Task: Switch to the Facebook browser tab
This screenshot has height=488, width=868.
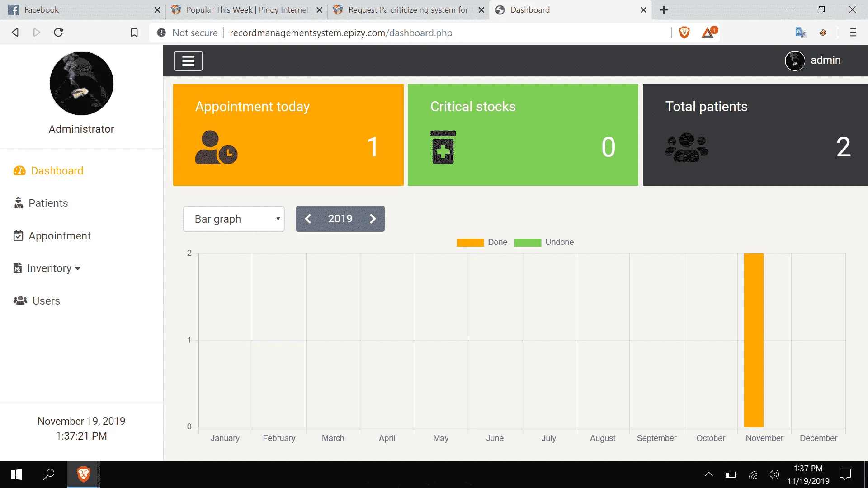Action: coord(82,10)
